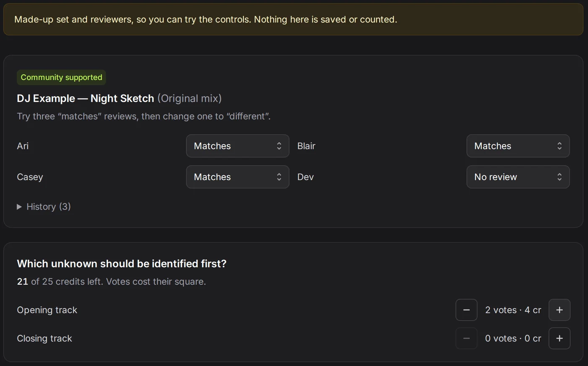Click the "Made-up set and reviewers" notice
588x366 pixels.
(x=293, y=19)
